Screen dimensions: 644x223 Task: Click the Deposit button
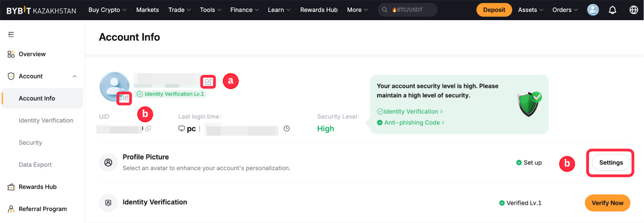(x=494, y=10)
